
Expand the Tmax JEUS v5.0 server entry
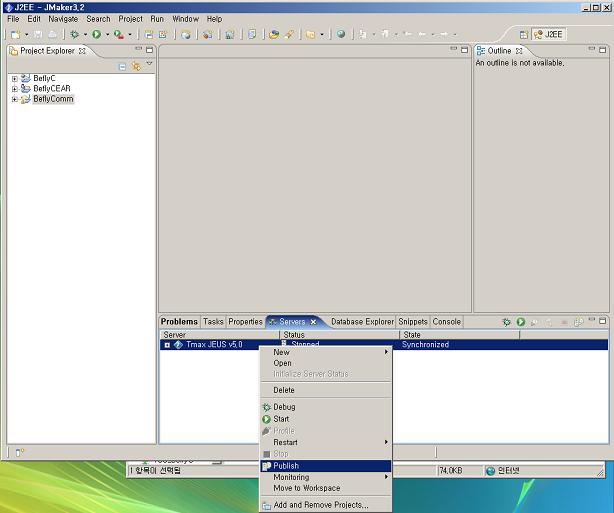tap(167, 345)
